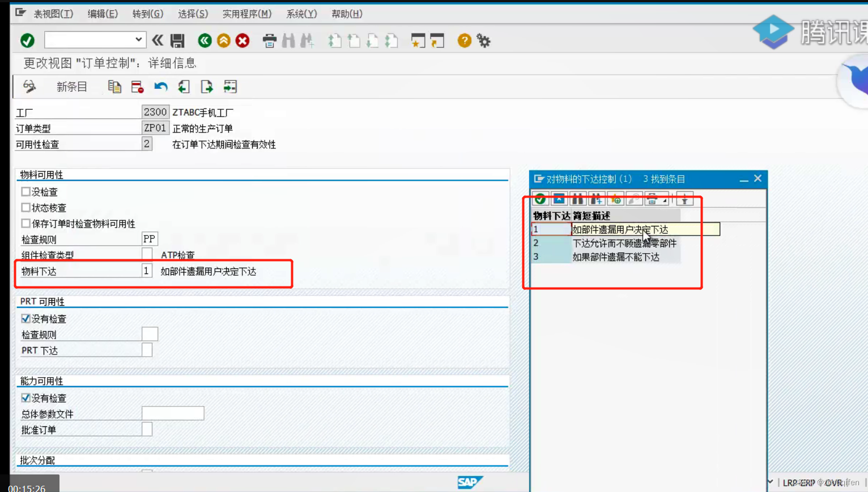Click the orange Exit icon

[x=224, y=40]
